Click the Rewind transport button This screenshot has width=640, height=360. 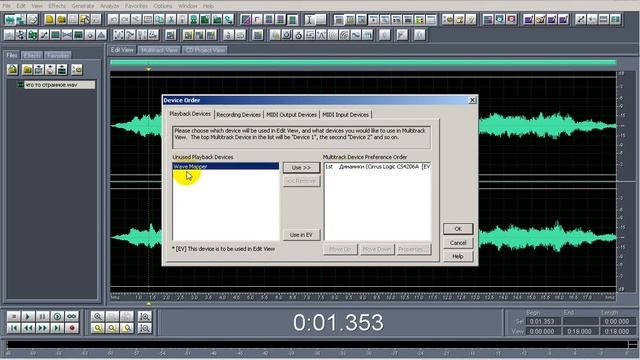28,328
